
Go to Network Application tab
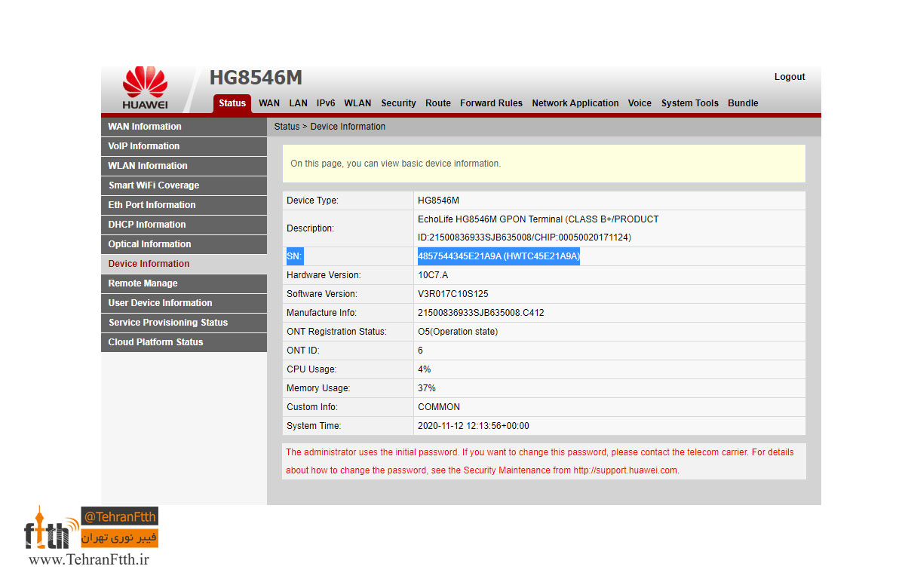575,103
